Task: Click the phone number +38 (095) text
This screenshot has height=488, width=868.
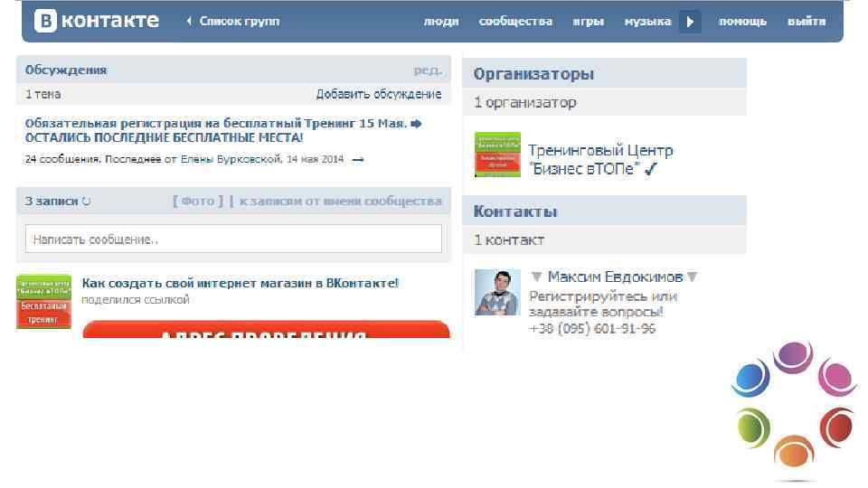Action: tap(591, 329)
